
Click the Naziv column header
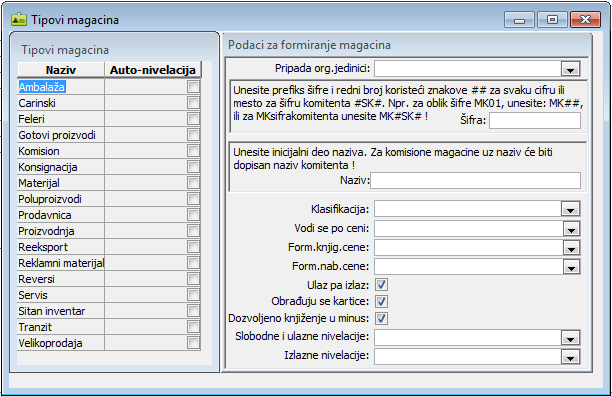[x=61, y=70]
